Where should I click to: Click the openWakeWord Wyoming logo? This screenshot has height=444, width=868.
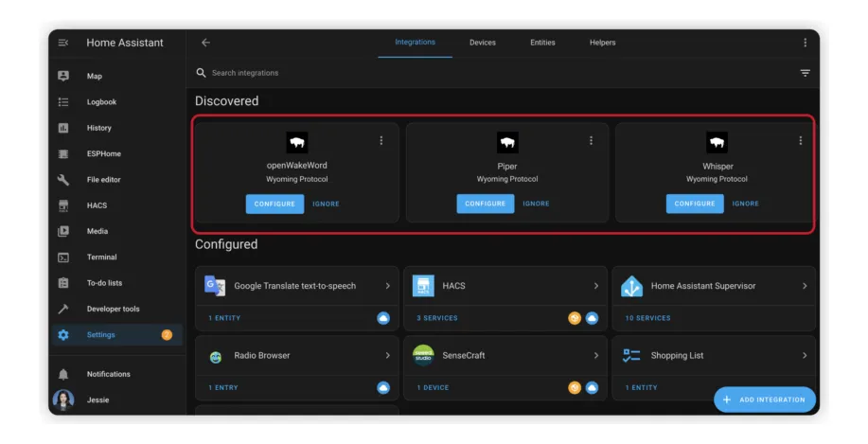point(296,143)
